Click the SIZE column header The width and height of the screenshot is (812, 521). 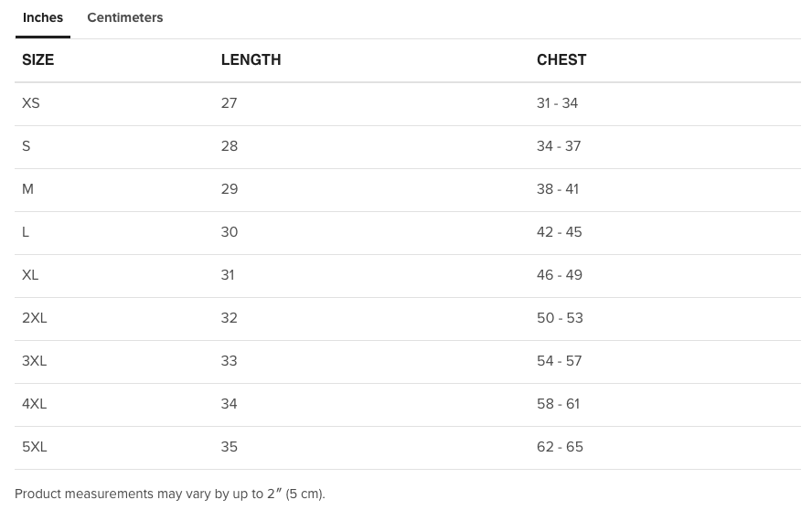37,60
